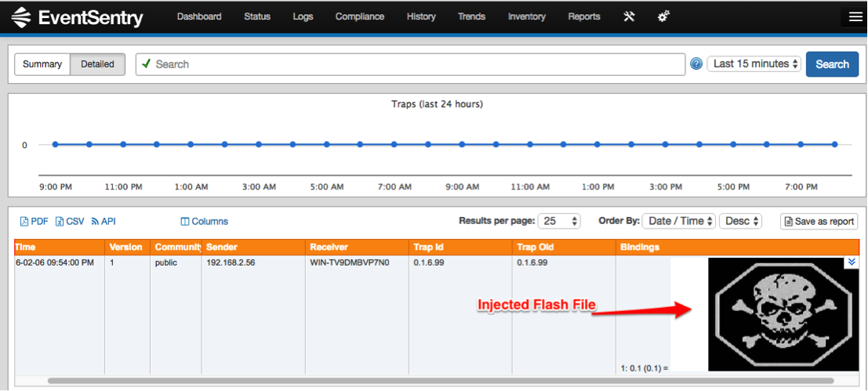
Task: Open the Date / Time order dropdown
Action: coord(679,221)
